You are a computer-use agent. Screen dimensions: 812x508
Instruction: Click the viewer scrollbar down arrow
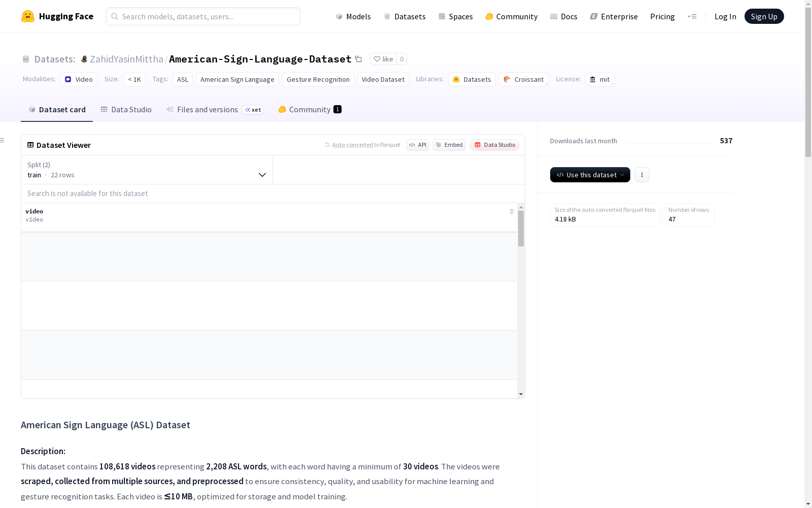click(x=521, y=394)
